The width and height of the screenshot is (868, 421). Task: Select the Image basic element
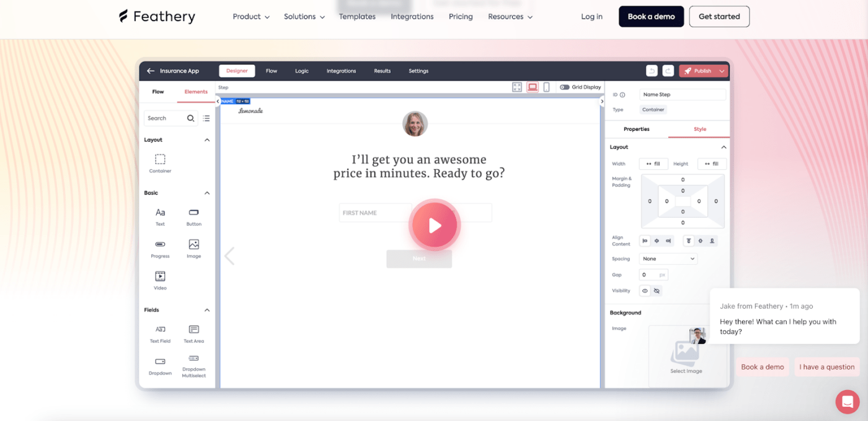194,249
